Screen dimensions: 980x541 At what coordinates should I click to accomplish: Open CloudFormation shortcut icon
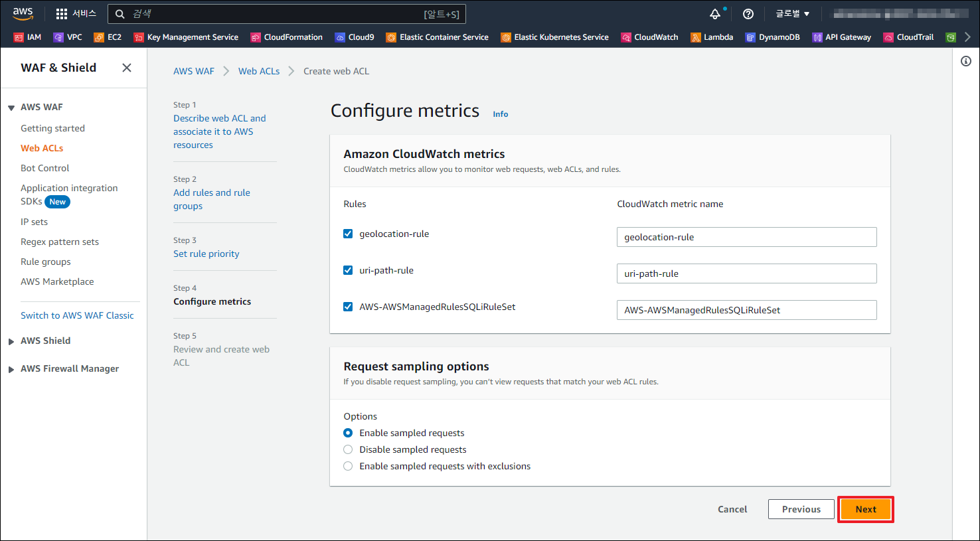tap(256, 37)
